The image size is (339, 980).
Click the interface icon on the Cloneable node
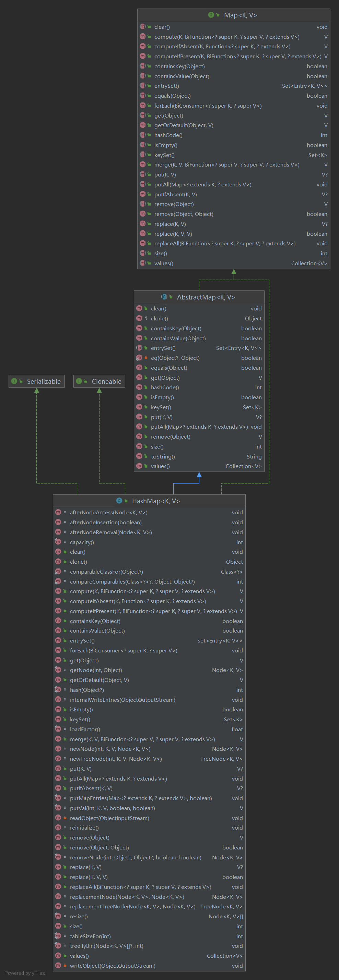coord(79,381)
